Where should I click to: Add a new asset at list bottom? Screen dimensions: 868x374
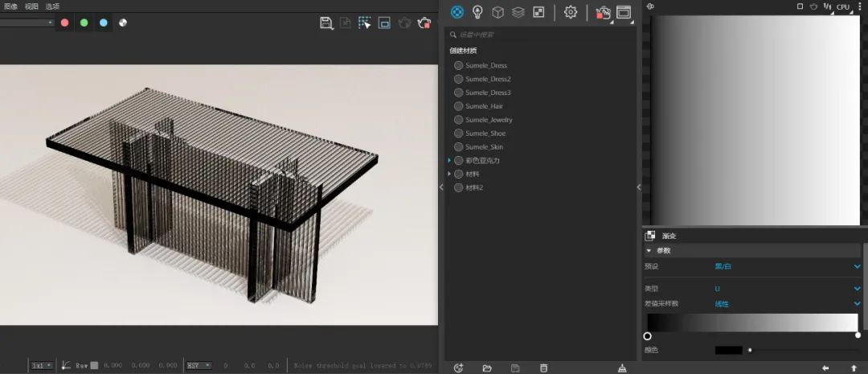458,368
